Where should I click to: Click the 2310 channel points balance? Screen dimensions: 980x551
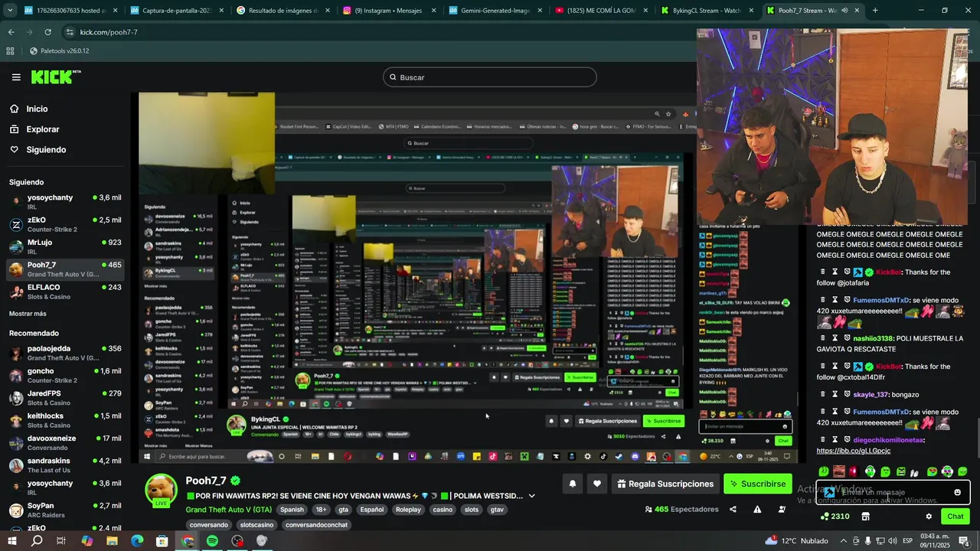click(x=834, y=517)
